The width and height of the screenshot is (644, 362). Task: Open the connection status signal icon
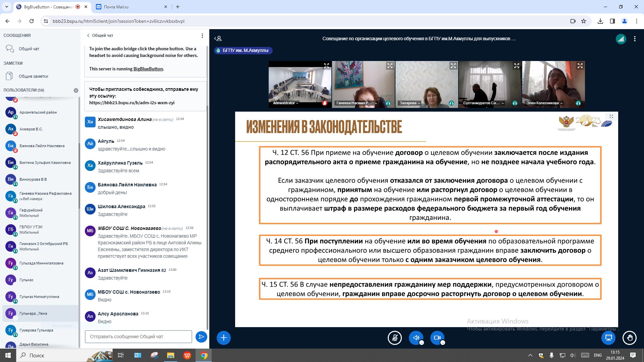(621, 39)
